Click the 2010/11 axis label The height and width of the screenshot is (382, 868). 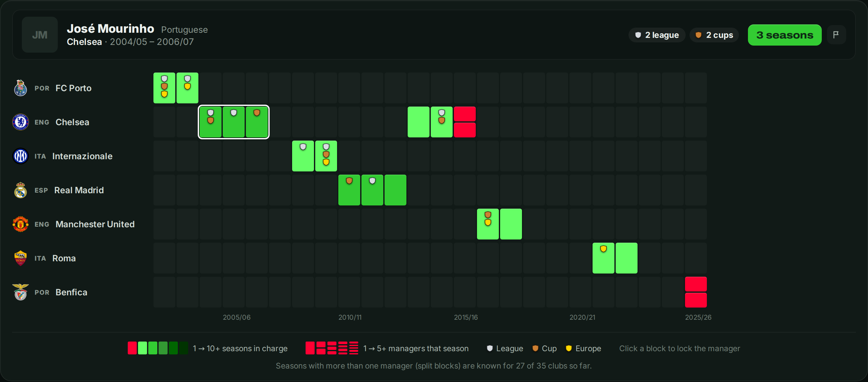(x=350, y=317)
